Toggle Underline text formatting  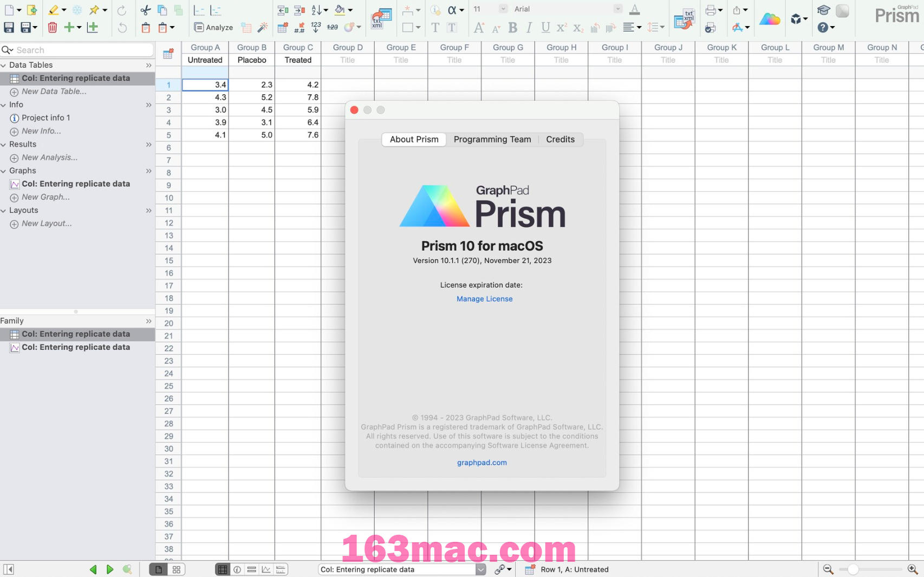click(545, 27)
